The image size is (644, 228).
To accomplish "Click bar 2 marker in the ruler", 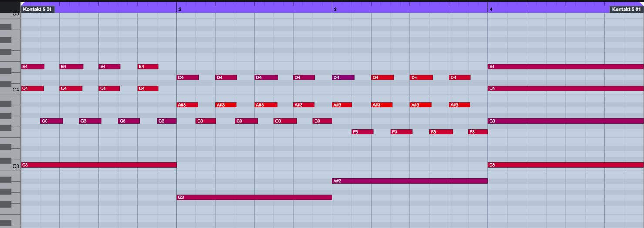I will (180, 9).
